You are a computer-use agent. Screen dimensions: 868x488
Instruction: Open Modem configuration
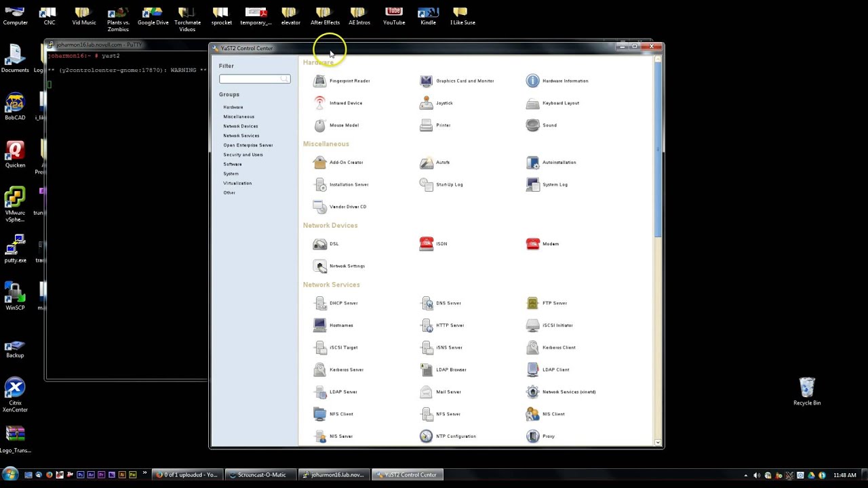(x=542, y=244)
